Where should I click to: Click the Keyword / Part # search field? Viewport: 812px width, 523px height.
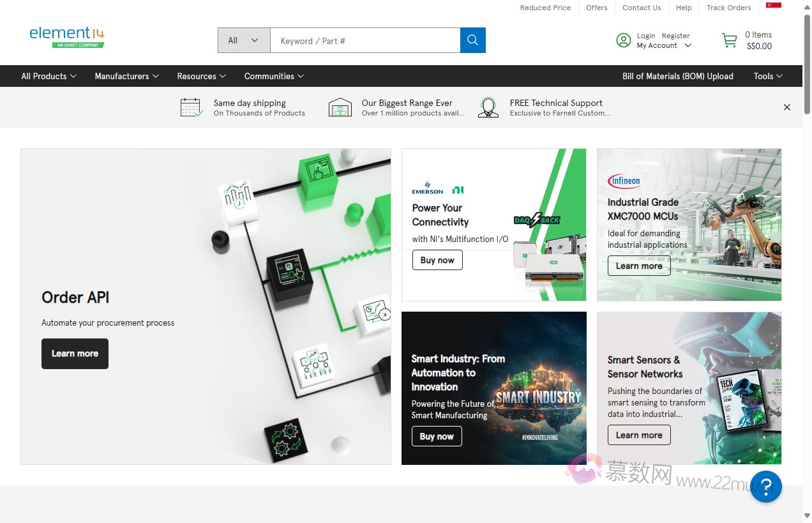click(x=365, y=40)
